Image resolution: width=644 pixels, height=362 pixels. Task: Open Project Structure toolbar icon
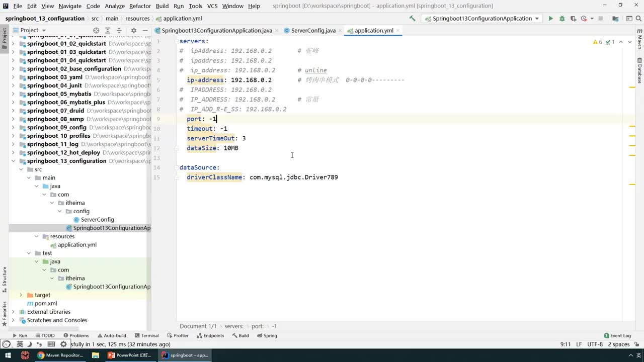615,19
